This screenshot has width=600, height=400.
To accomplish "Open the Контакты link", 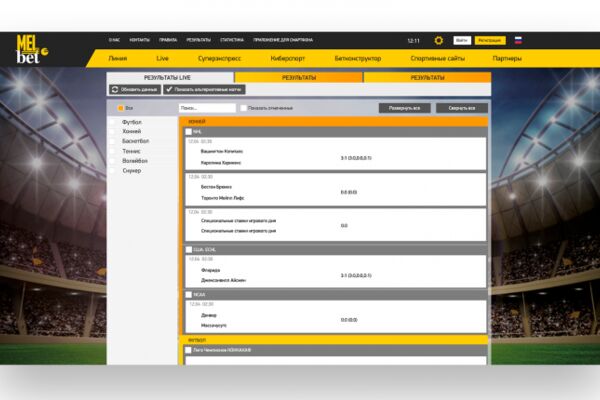I will click(139, 40).
